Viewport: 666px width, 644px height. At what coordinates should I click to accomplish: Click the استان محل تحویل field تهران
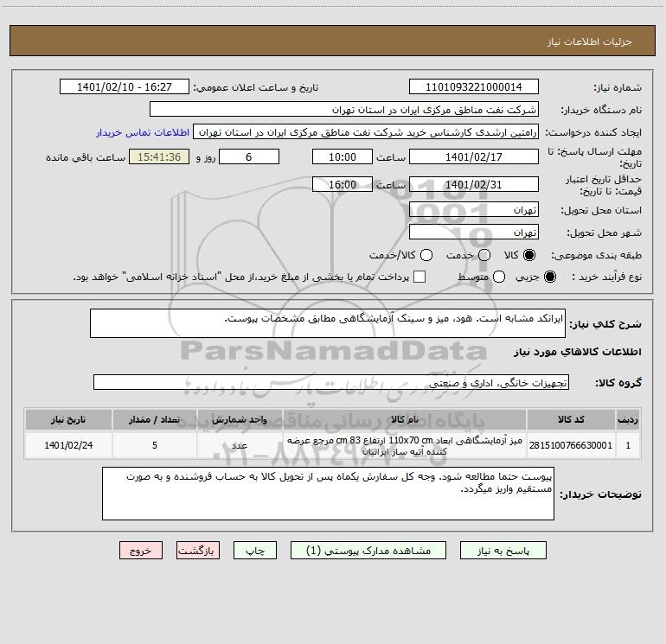(x=474, y=209)
